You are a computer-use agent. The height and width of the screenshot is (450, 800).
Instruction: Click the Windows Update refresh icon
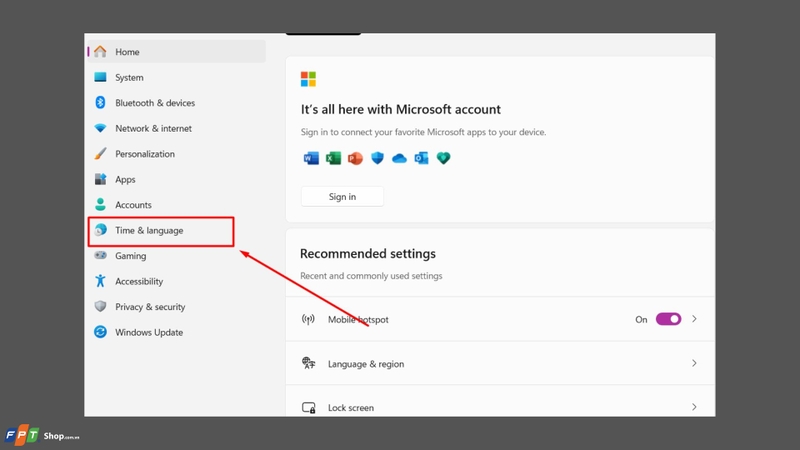(101, 332)
